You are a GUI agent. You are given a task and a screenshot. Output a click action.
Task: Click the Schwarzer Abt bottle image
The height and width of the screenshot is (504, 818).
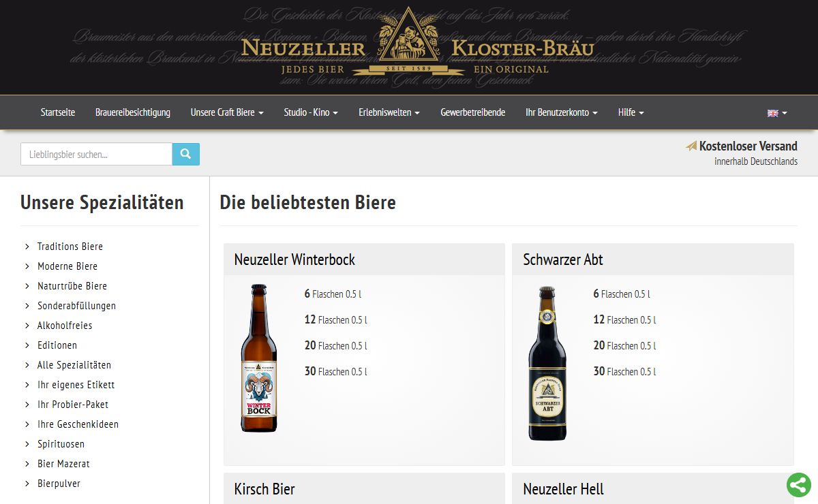click(x=547, y=363)
